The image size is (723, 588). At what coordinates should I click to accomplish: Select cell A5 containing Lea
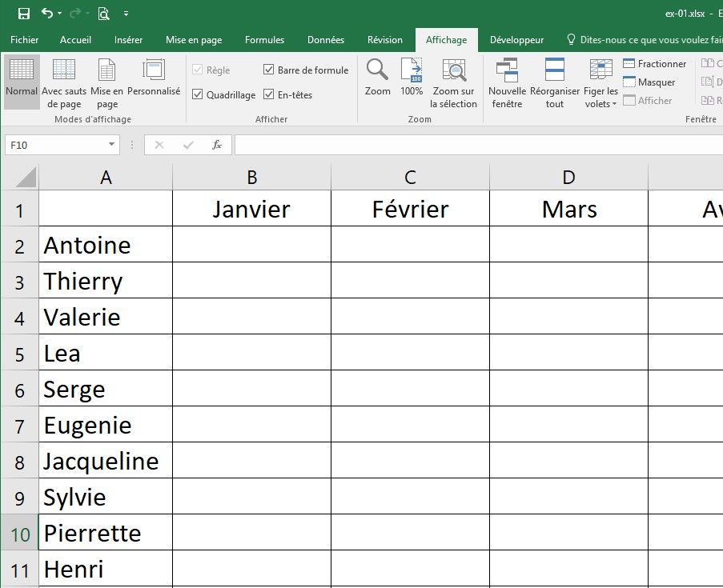click(106, 353)
